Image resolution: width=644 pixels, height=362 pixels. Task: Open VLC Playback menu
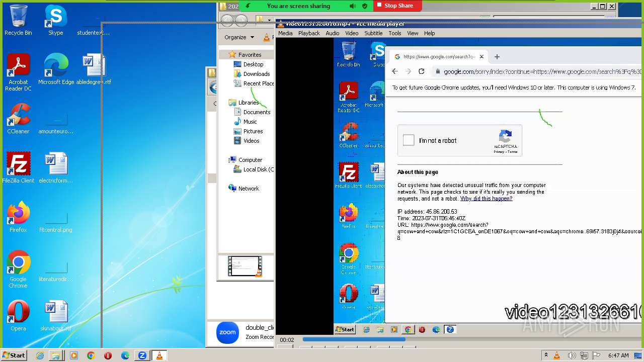point(309,33)
